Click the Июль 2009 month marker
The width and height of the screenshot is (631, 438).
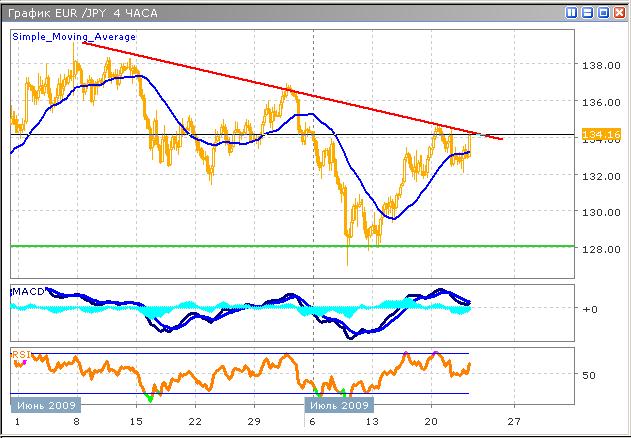[338, 405]
